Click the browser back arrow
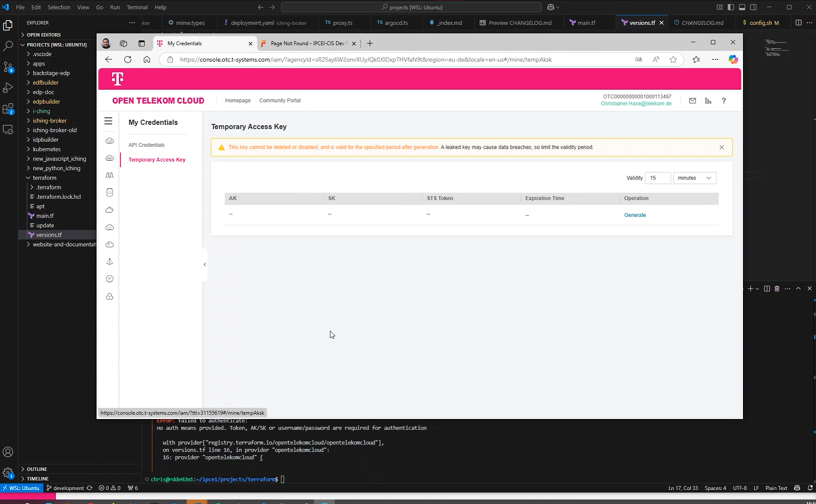 [108, 59]
